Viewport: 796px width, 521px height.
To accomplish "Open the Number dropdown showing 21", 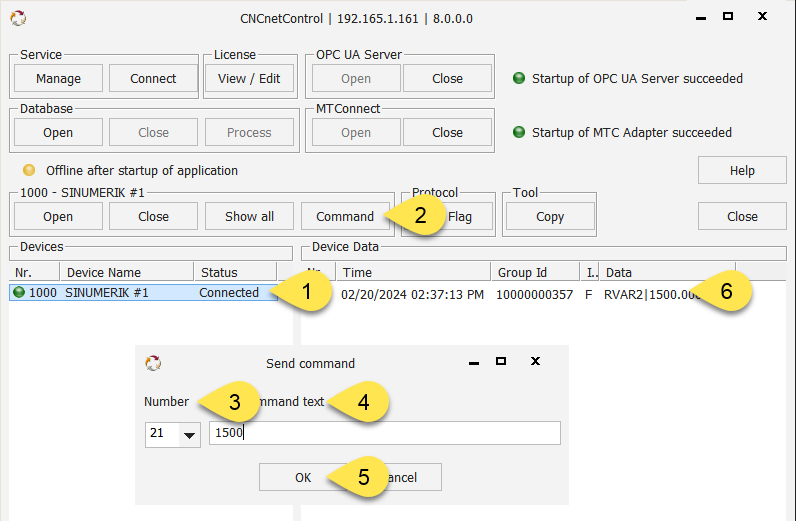I will point(188,434).
